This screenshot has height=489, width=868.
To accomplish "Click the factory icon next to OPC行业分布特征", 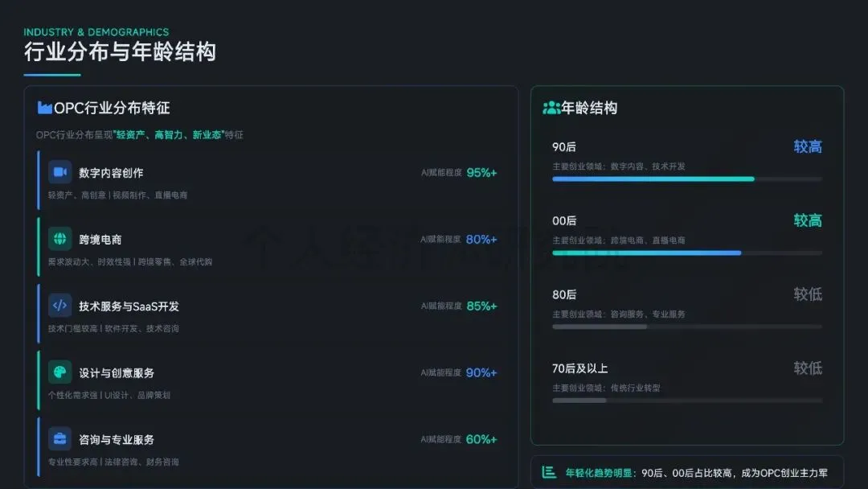I will pos(44,108).
